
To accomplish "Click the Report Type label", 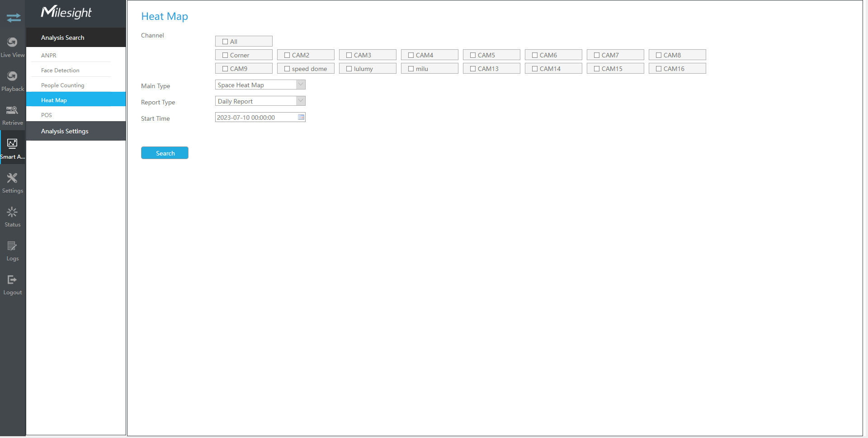I will tap(158, 102).
